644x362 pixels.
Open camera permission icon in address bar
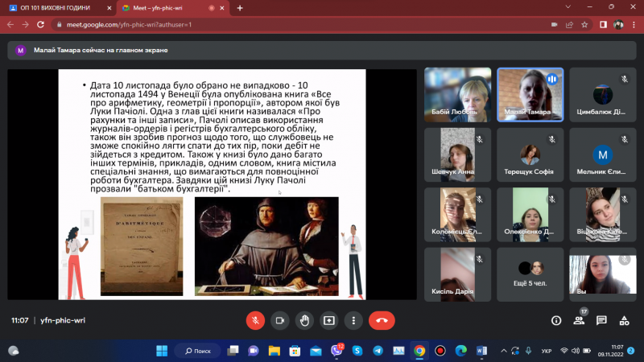coord(554,25)
